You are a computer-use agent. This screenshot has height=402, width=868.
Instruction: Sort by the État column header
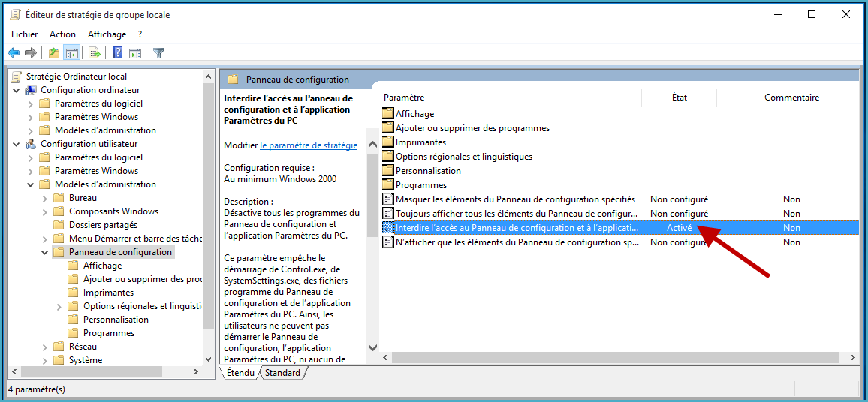[680, 97]
